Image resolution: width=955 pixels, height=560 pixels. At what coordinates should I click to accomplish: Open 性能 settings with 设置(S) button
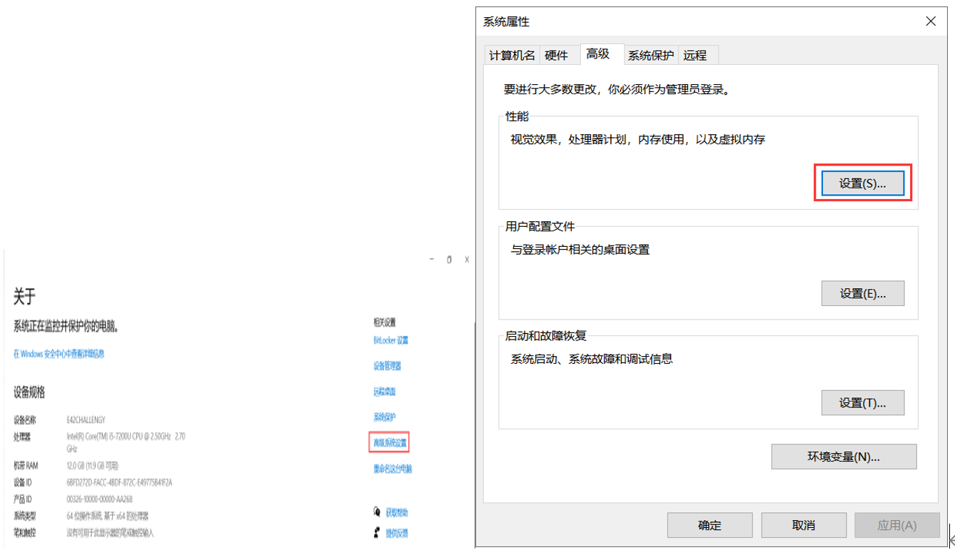862,183
